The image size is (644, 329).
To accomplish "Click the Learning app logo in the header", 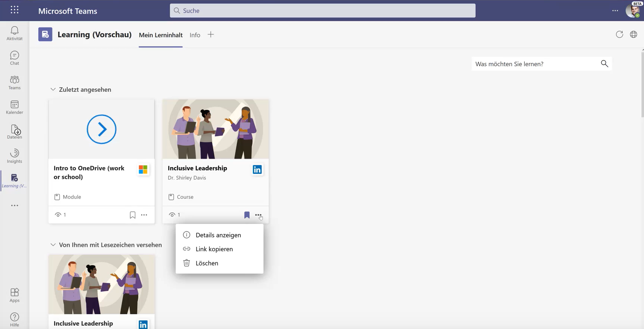I will (45, 34).
